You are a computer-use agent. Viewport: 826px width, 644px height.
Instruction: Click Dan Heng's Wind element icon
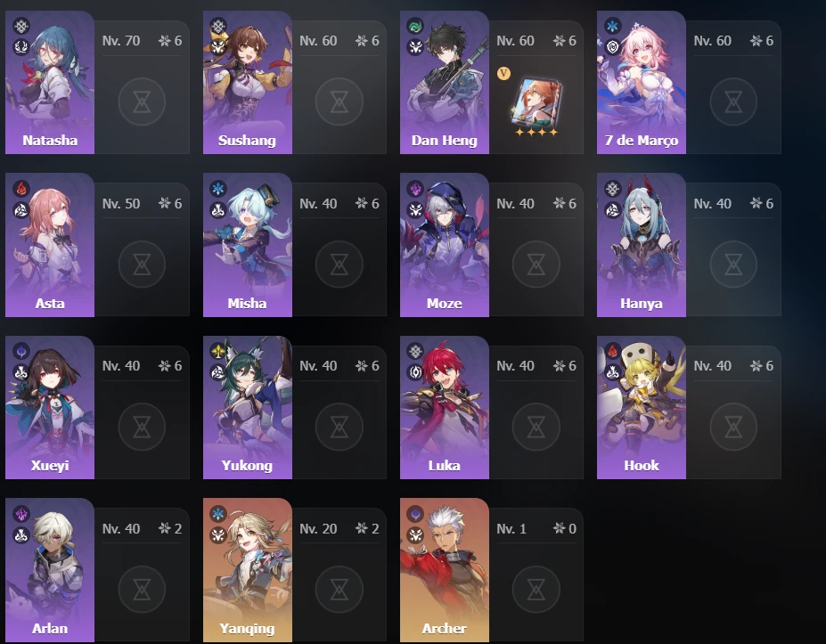click(415, 26)
